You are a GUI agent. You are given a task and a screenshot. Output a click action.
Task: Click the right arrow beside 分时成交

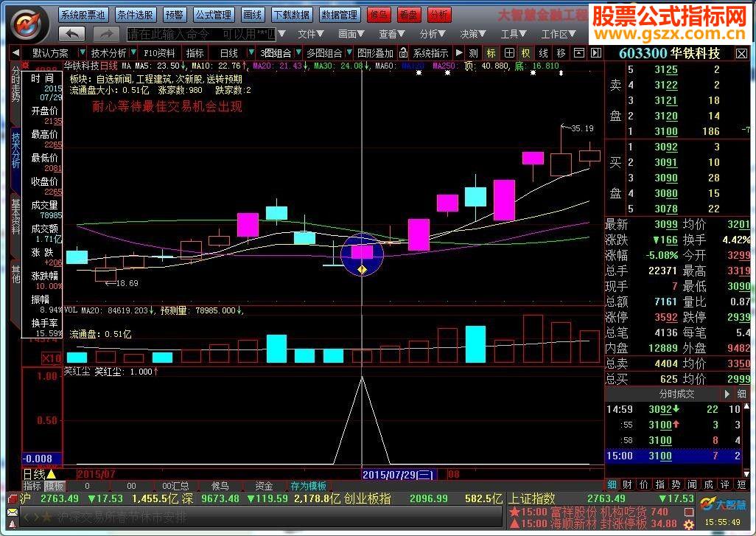coord(727,394)
